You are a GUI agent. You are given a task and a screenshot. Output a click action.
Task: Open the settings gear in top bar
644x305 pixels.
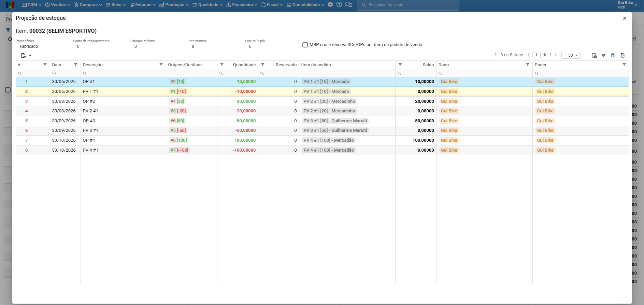[330, 5]
